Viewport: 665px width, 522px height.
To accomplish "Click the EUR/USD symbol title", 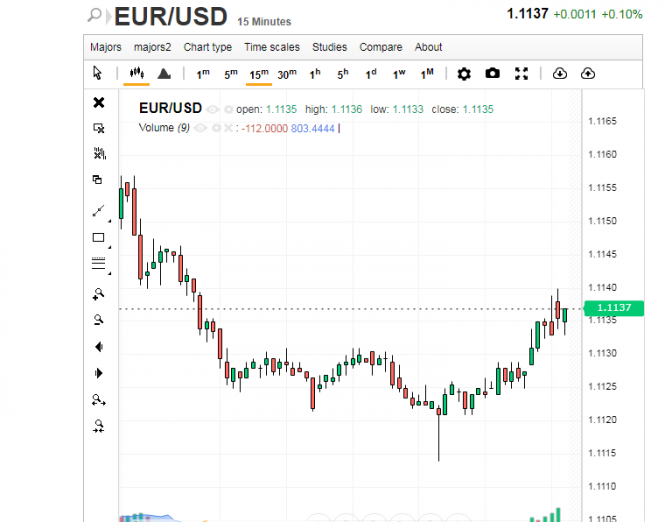I will [x=170, y=17].
